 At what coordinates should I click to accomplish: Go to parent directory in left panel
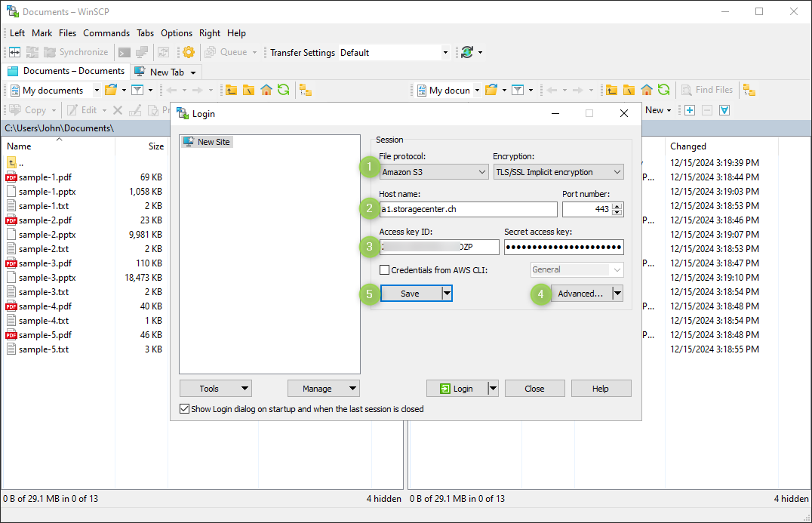(x=231, y=90)
